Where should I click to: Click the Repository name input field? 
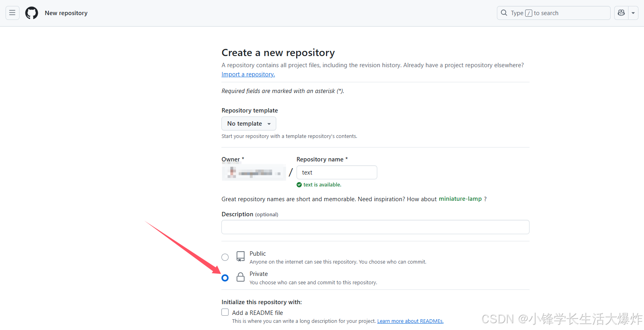pos(337,173)
